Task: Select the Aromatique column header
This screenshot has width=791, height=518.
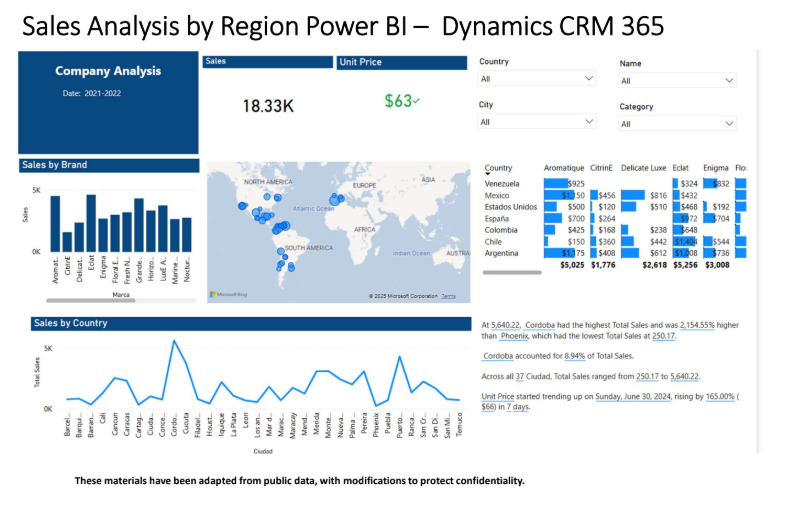Action: 563,168
